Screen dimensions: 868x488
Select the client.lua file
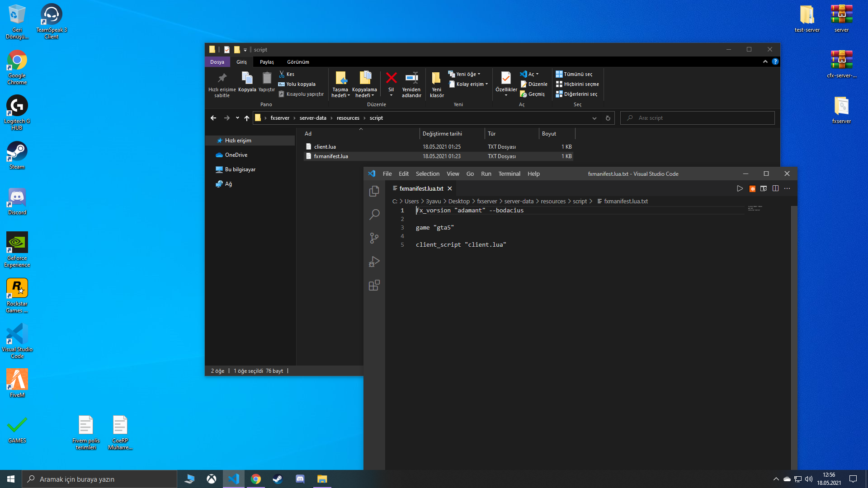(x=325, y=147)
